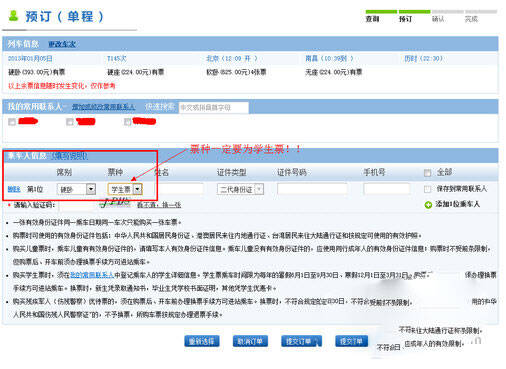506x369 pixels.
Task: Select the 预订 progress step
Action: 405,19
